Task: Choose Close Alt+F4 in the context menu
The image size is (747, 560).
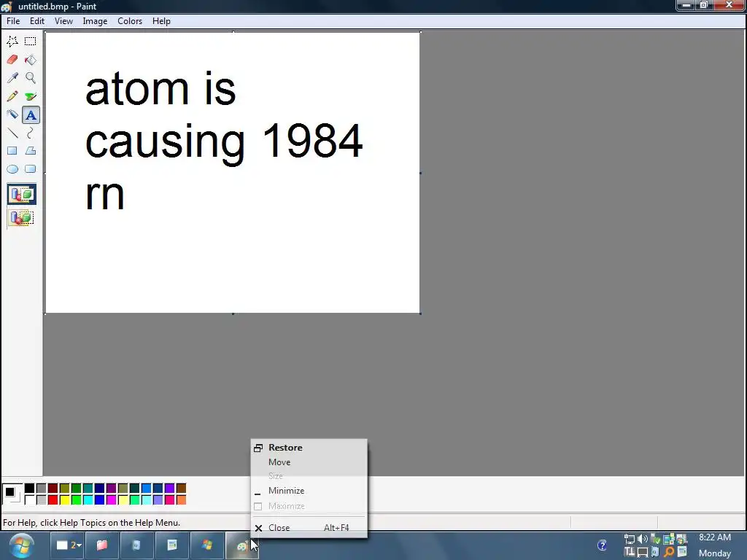Action: click(309, 528)
